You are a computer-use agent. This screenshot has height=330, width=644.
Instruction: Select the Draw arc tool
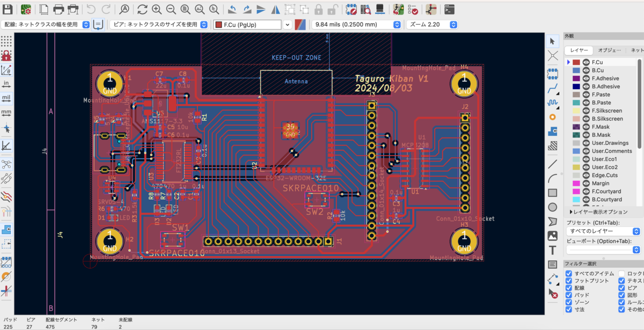click(552, 178)
